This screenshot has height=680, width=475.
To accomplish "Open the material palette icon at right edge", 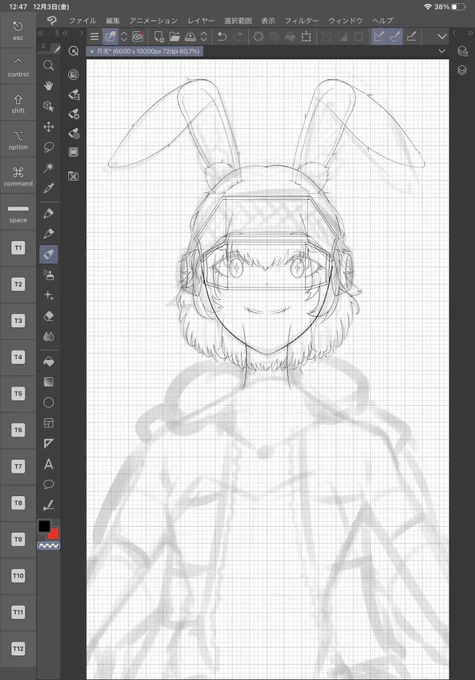I will tap(462, 51).
